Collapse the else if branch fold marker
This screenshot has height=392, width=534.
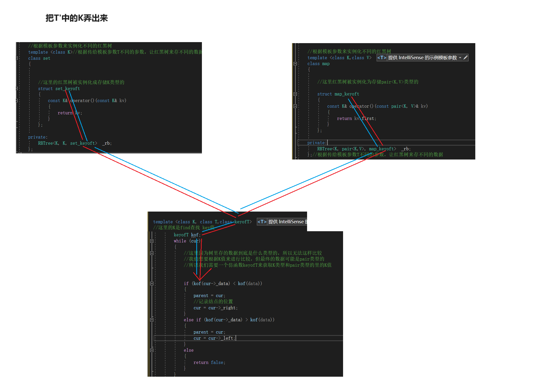coord(152,320)
